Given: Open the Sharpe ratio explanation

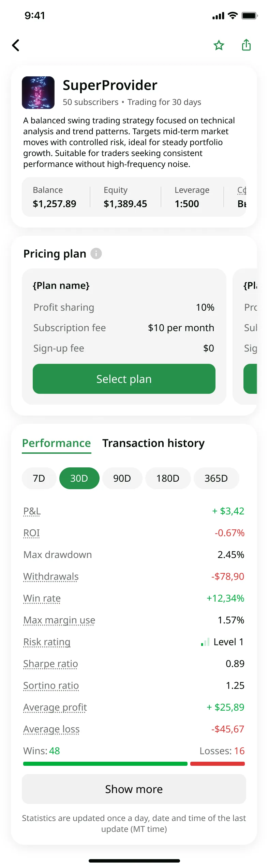Looking at the screenshot, I should coord(50,664).
